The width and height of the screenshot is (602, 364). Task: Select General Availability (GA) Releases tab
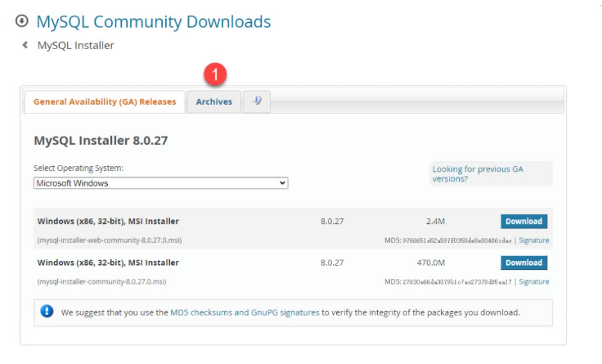pyautogui.click(x=105, y=101)
